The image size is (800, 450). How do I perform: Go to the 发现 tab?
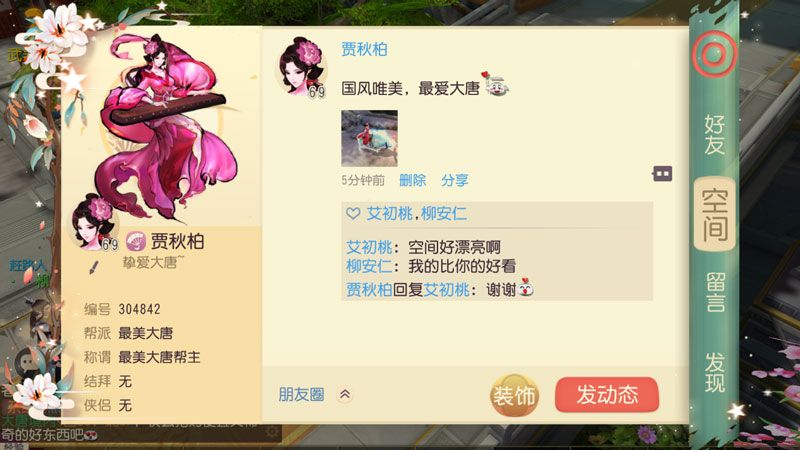pyautogui.click(x=715, y=372)
